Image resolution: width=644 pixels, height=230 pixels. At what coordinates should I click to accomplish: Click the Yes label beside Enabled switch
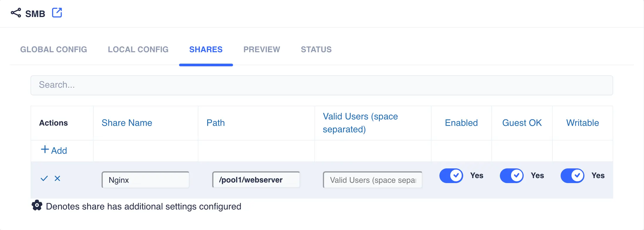pyautogui.click(x=477, y=175)
